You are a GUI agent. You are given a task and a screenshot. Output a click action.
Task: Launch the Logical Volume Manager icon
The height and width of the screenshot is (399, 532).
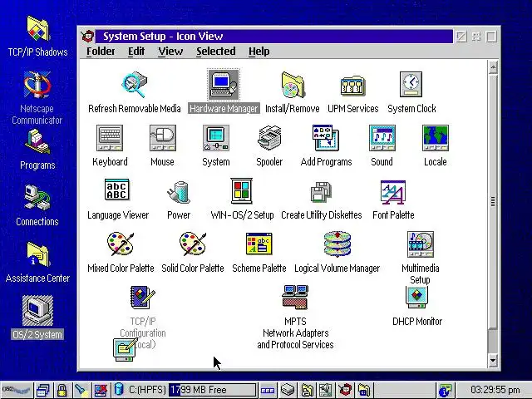click(x=337, y=244)
